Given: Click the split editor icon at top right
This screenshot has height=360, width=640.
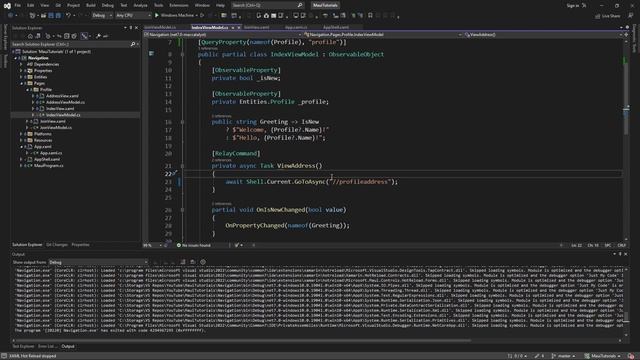Looking at the screenshot, I should pyautogui.click(x=626, y=35).
